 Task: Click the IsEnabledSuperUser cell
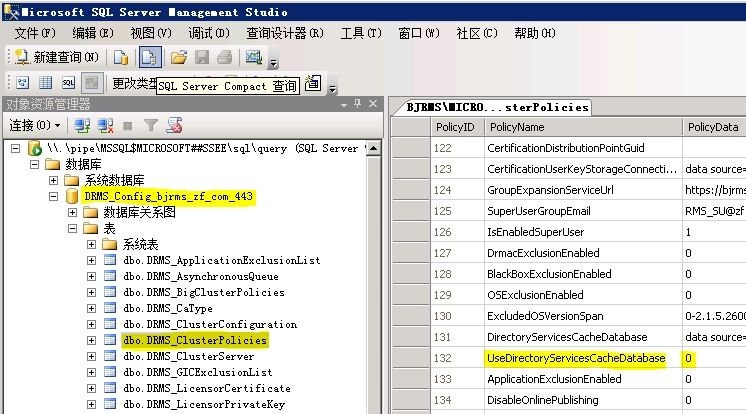tap(583, 232)
